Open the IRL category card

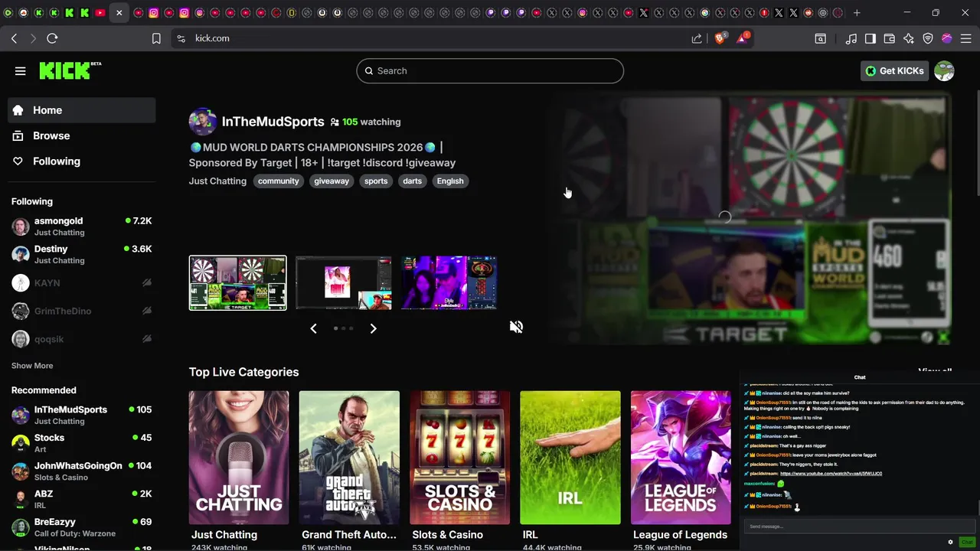pos(570,458)
